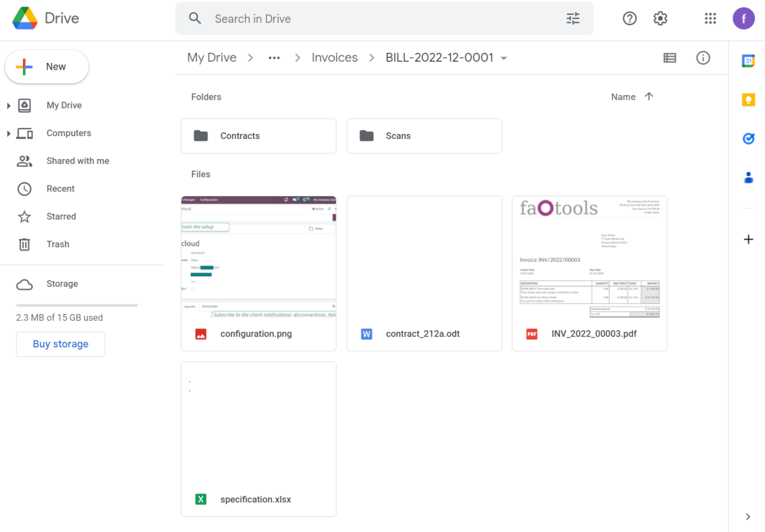Open Storage usage page

pyautogui.click(x=62, y=284)
